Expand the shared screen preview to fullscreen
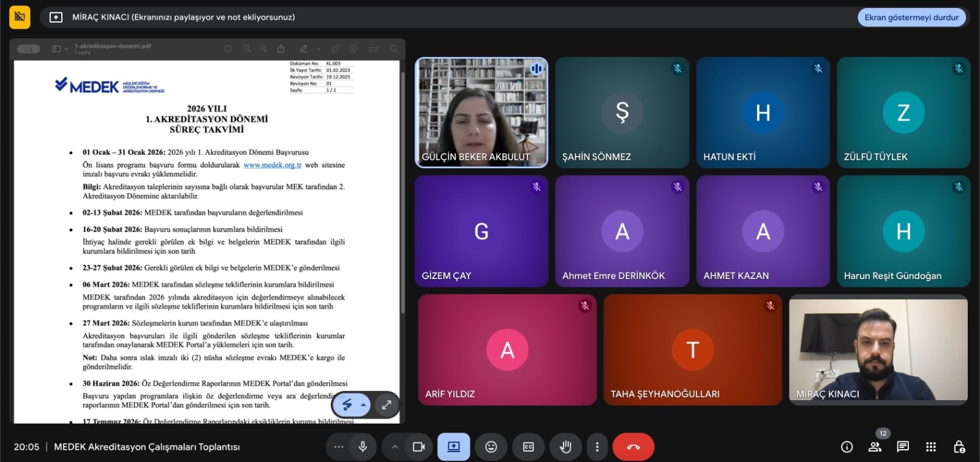980x462 pixels. point(386,404)
